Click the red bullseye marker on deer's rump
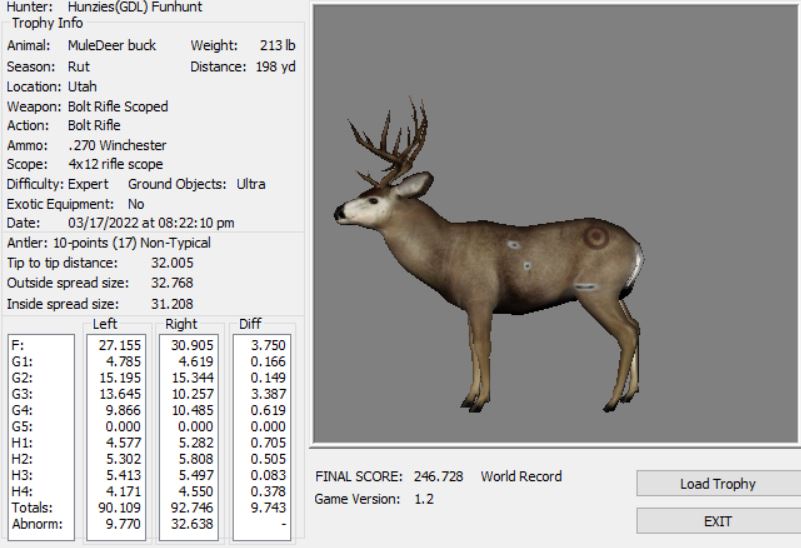Image resolution: width=801 pixels, height=548 pixels. 595,237
